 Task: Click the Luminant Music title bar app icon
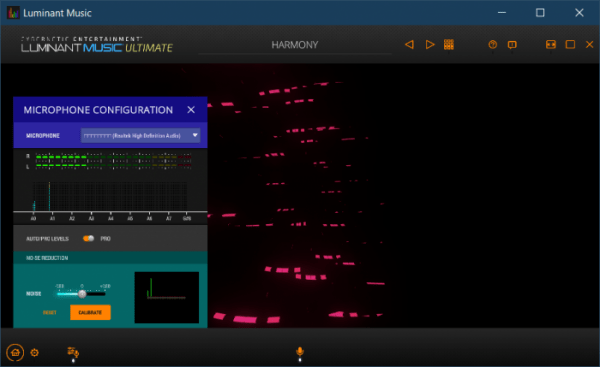tap(13, 13)
